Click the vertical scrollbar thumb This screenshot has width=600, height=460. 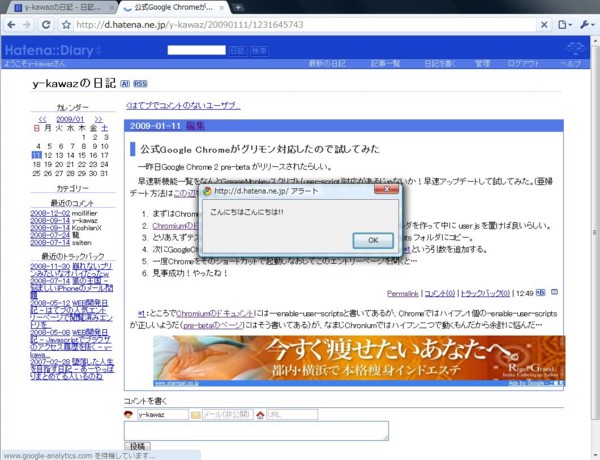pyautogui.click(x=595, y=232)
